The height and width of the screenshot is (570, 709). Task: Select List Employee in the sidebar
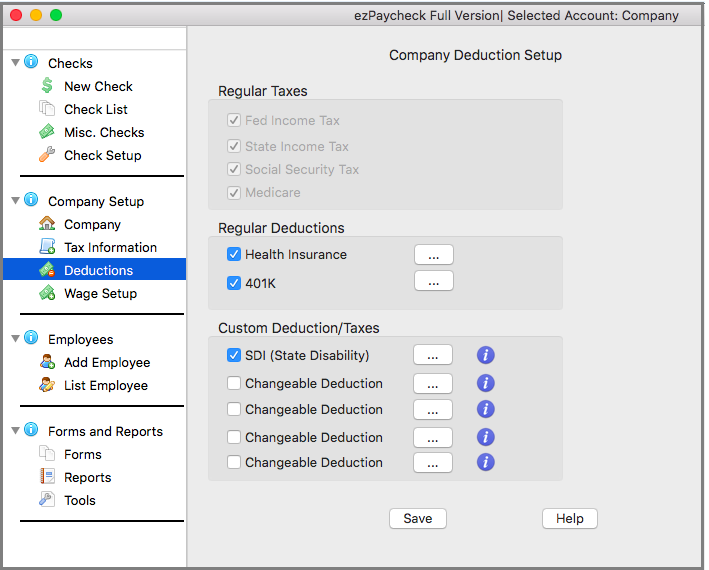point(105,385)
